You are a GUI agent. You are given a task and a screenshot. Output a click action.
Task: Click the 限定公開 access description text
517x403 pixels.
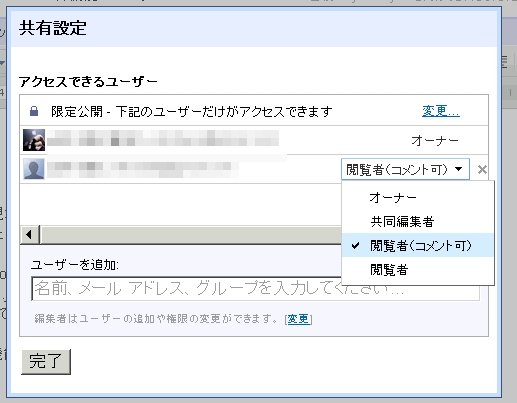point(192,111)
